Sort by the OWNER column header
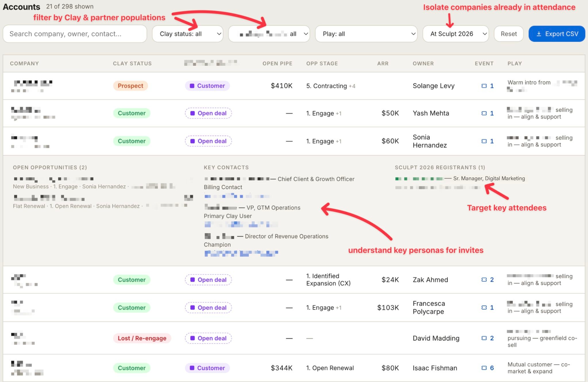This screenshot has height=382, width=588. click(423, 64)
